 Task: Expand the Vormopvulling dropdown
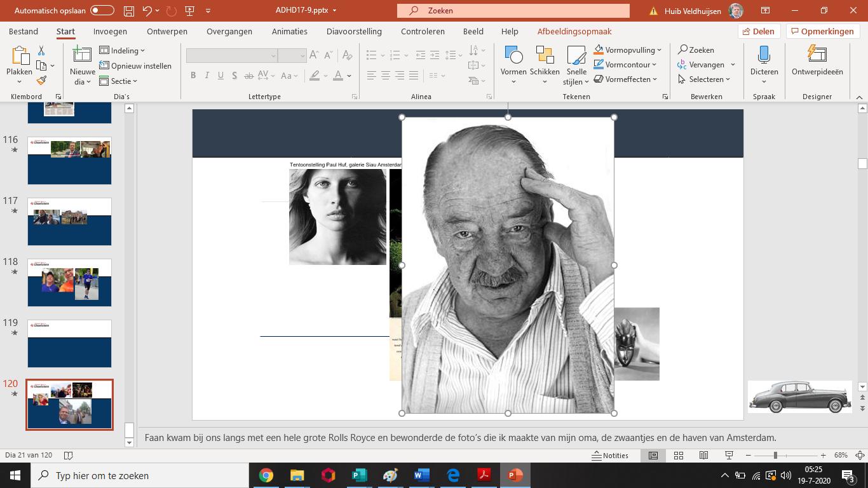coord(659,50)
